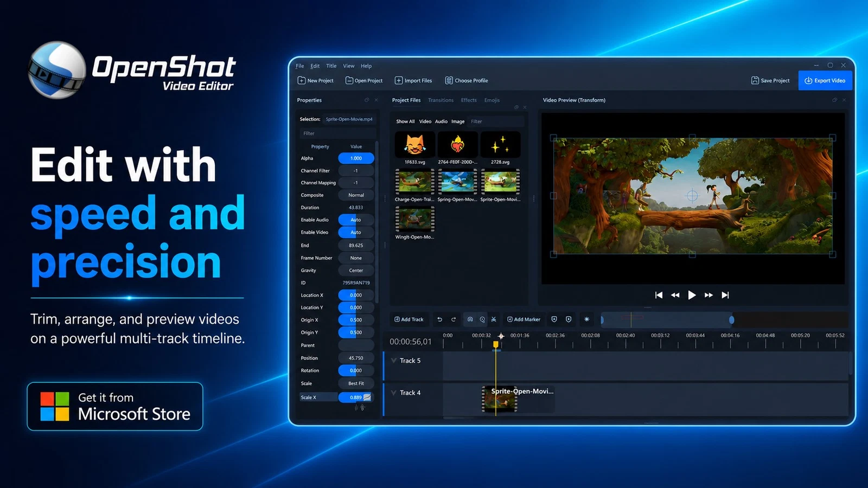The width and height of the screenshot is (868, 488).
Task: Toggle the snapping magnet tool
Action: [470, 319]
